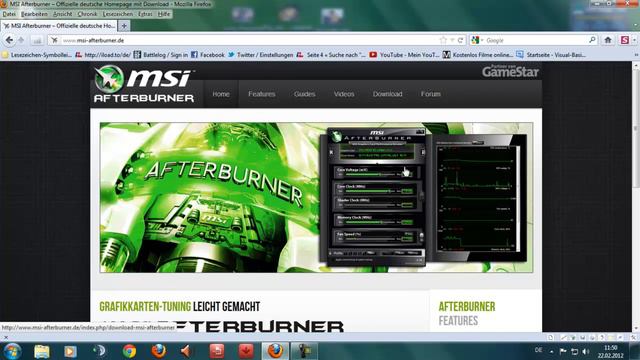The width and height of the screenshot is (640, 360).
Task: Click the MSI Afterburner logo
Action: pos(144,84)
